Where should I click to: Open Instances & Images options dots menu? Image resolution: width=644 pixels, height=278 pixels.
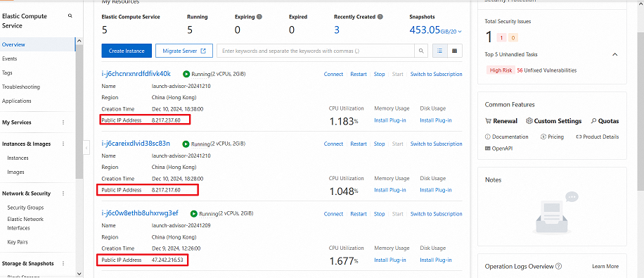pyautogui.click(x=63, y=144)
